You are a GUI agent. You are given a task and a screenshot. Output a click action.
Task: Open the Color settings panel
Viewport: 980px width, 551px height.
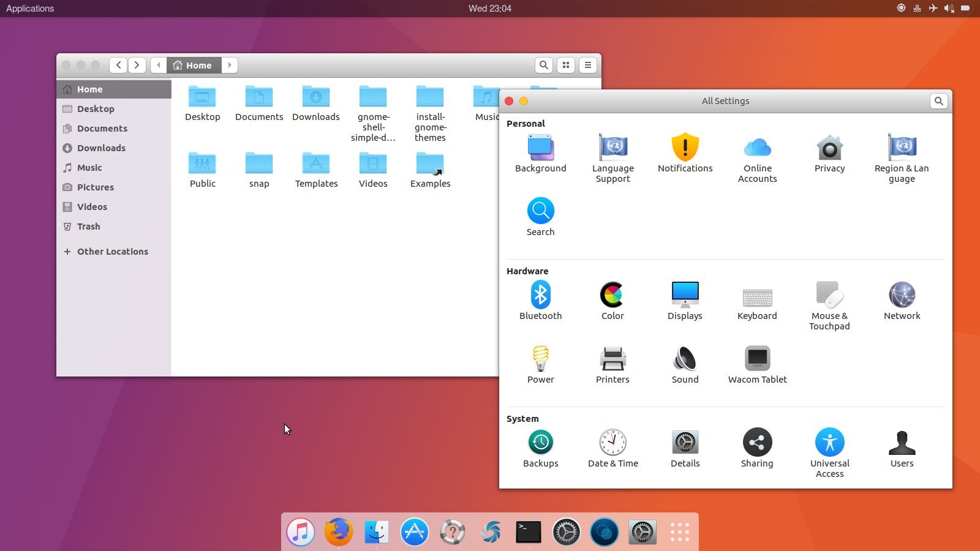[x=612, y=296]
